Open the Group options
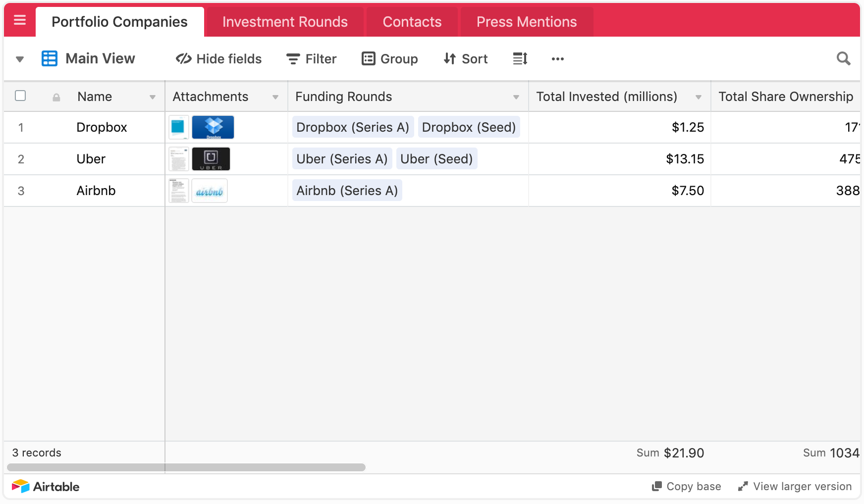Screen dimensions: 864x504 click(389, 59)
